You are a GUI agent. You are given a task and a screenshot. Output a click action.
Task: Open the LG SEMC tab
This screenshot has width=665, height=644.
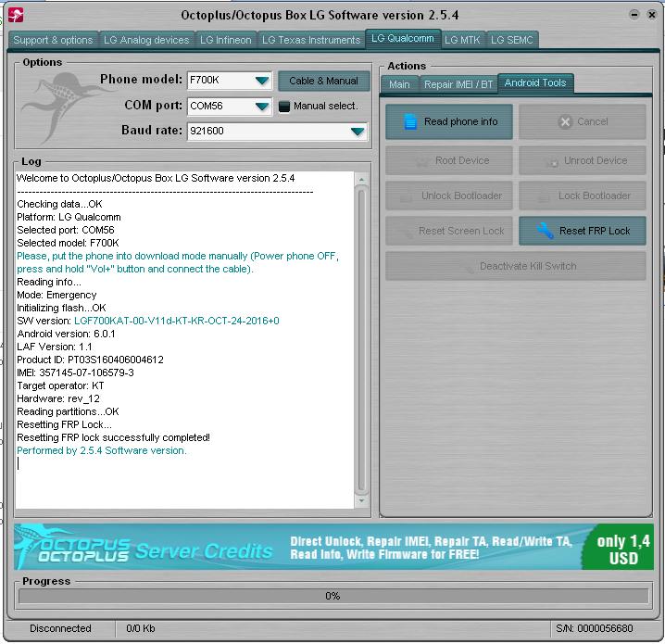pyautogui.click(x=512, y=40)
